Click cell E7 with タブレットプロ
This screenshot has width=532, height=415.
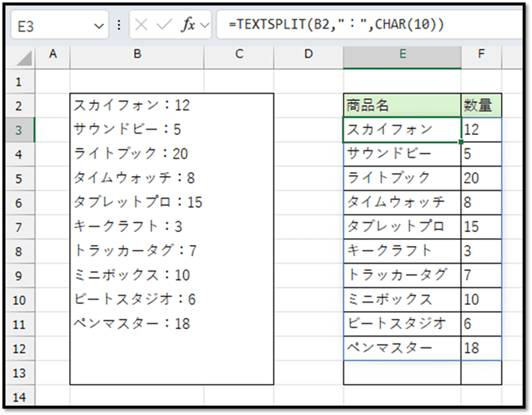[x=402, y=227]
